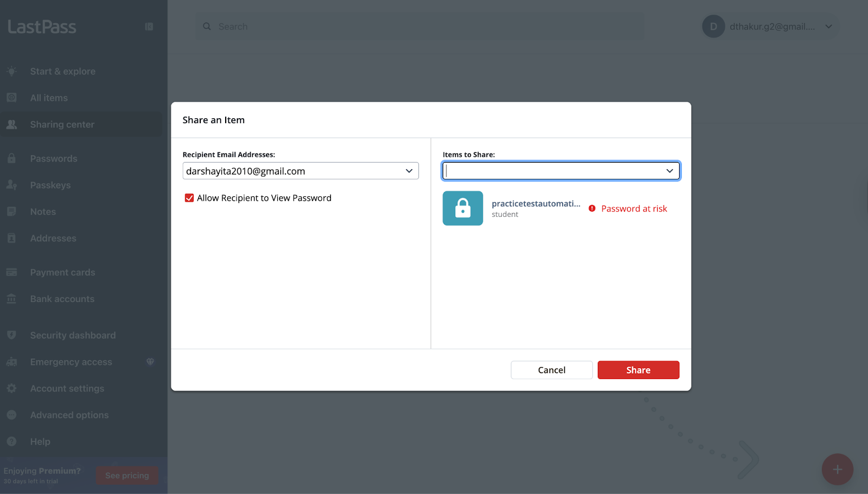
Task: Click the red Password at risk warning icon
Action: click(592, 208)
